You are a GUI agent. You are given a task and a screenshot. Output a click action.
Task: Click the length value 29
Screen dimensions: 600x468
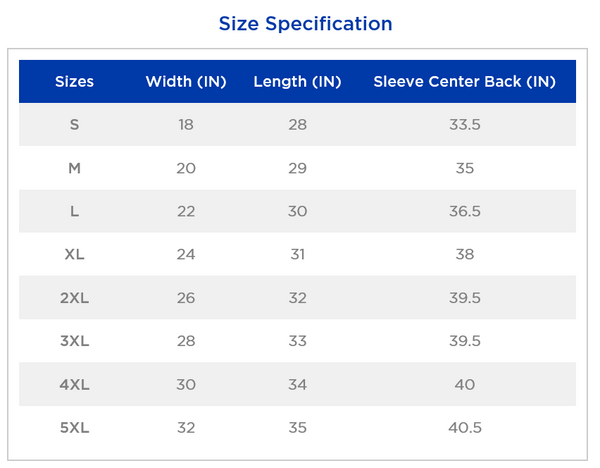[297, 168]
